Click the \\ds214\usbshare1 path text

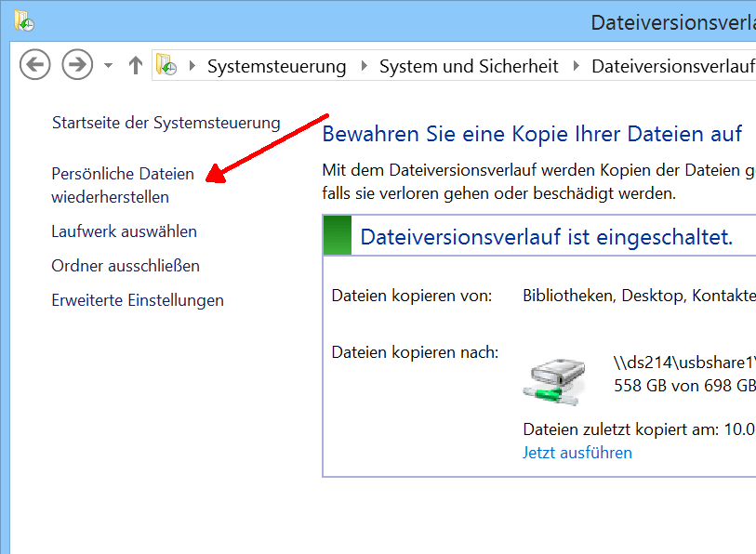pos(684,363)
